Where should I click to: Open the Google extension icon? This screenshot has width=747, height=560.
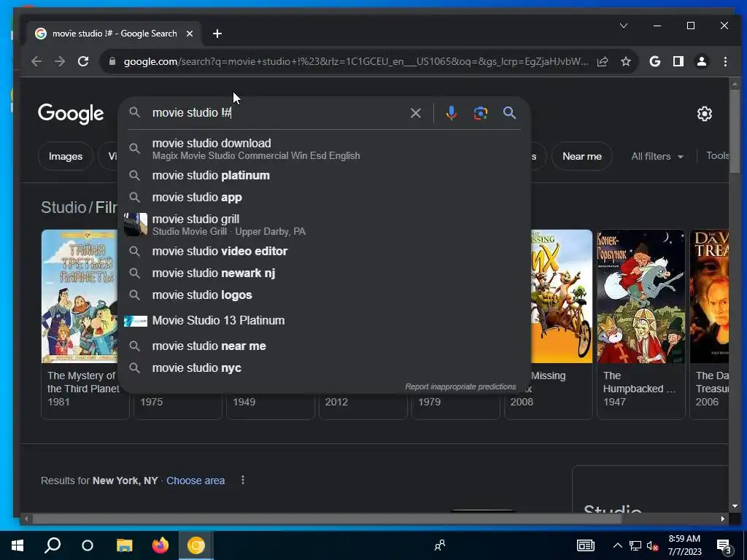point(655,61)
